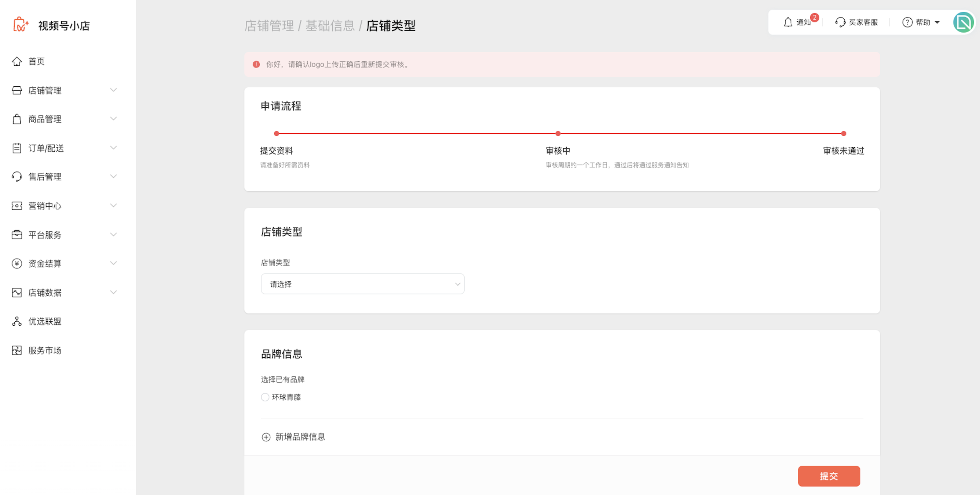Click the 首页 home icon

pyautogui.click(x=17, y=61)
